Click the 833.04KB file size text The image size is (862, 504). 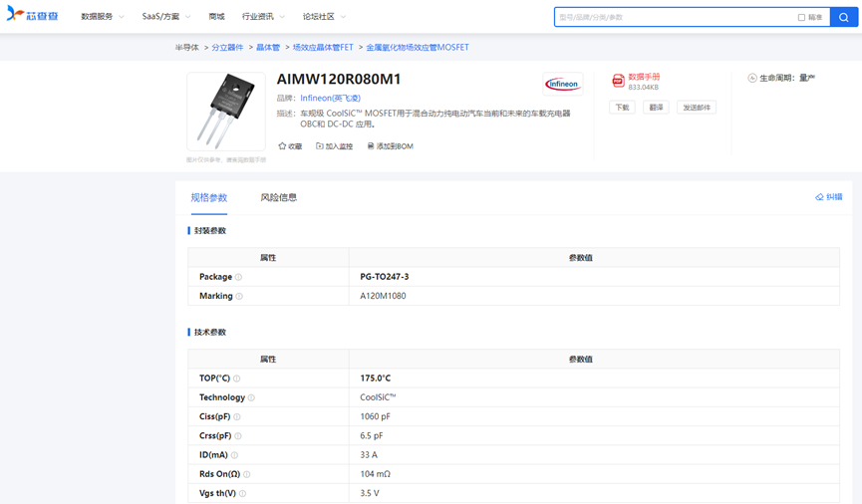[x=643, y=88]
